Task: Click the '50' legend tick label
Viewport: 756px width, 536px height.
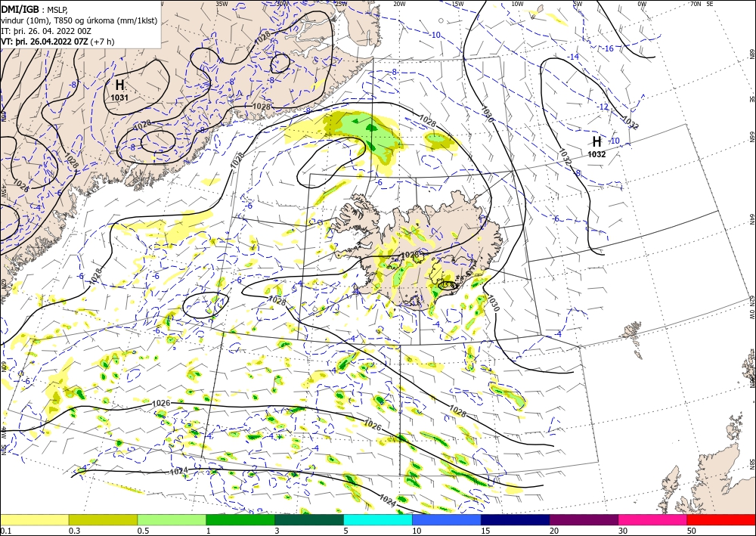Action: click(692, 531)
